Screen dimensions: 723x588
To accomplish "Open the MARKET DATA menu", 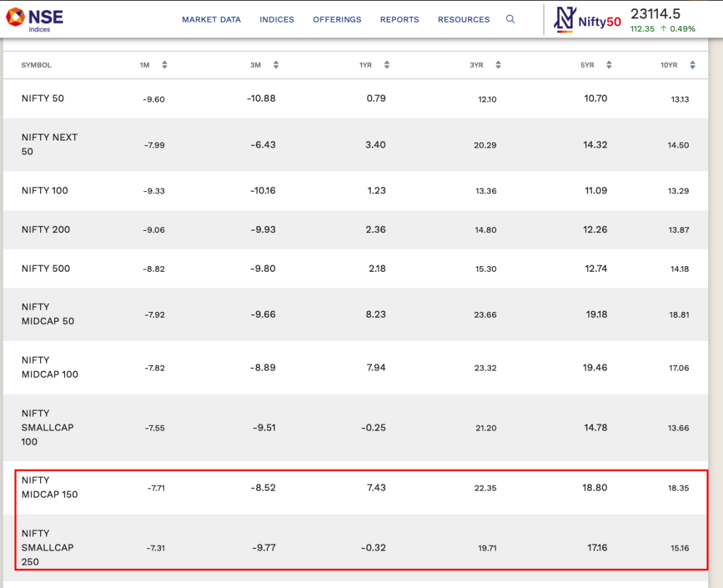I will (211, 20).
